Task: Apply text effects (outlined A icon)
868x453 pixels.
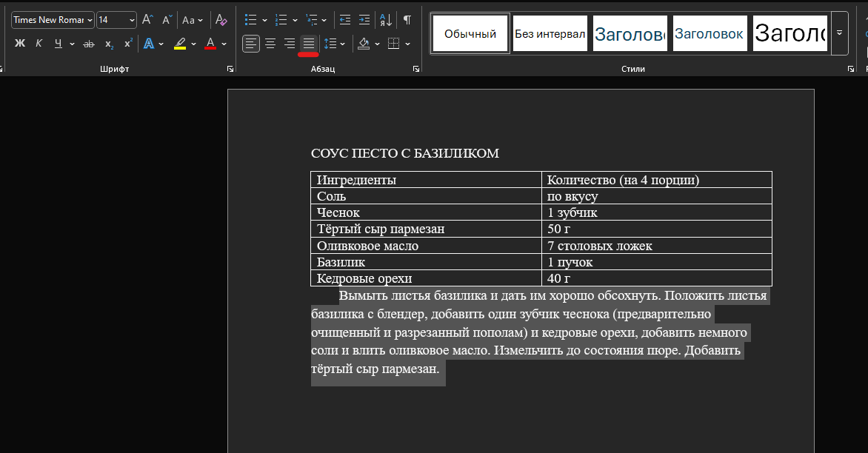Action: point(149,43)
